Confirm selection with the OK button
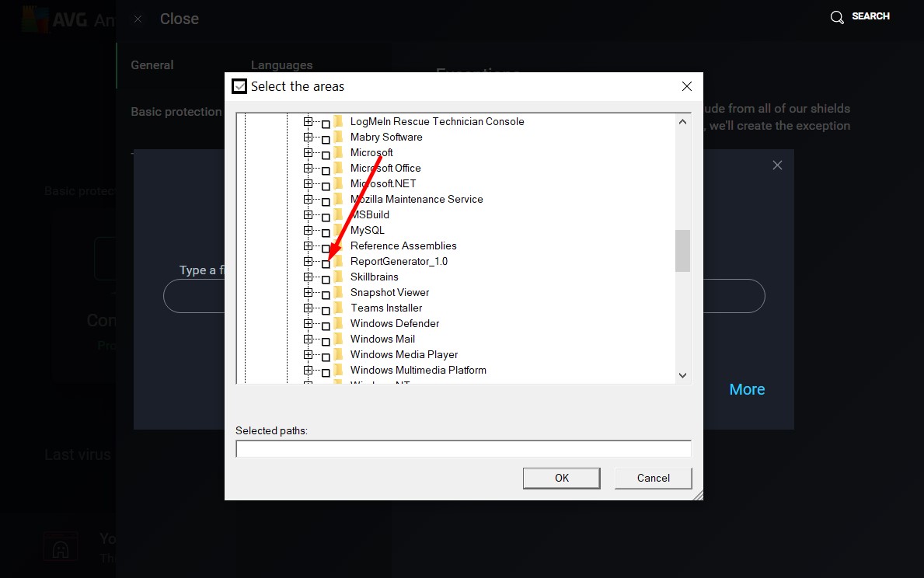This screenshot has width=924, height=578. point(562,478)
